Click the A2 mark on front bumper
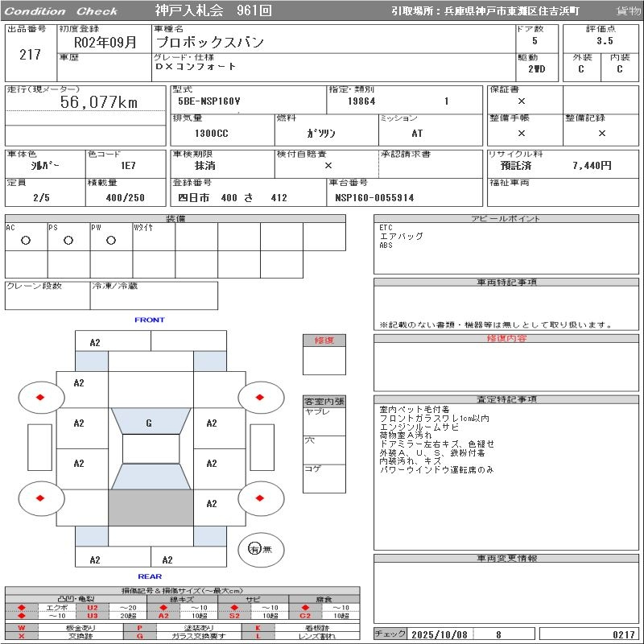The image size is (644, 644). pos(95,342)
